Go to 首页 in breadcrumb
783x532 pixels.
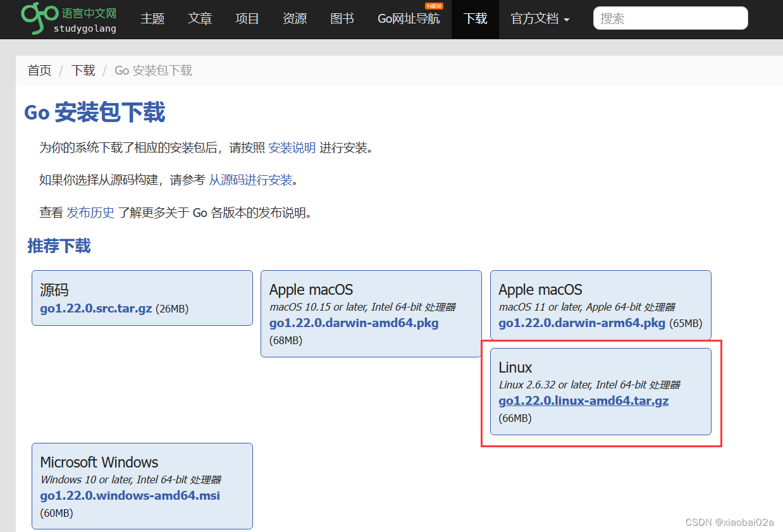point(39,70)
